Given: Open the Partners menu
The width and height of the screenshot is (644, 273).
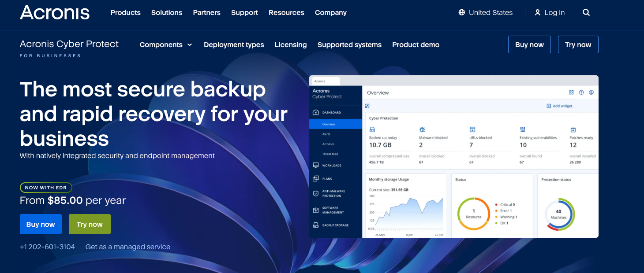Looking at the screenshot, I should [207, 12].
